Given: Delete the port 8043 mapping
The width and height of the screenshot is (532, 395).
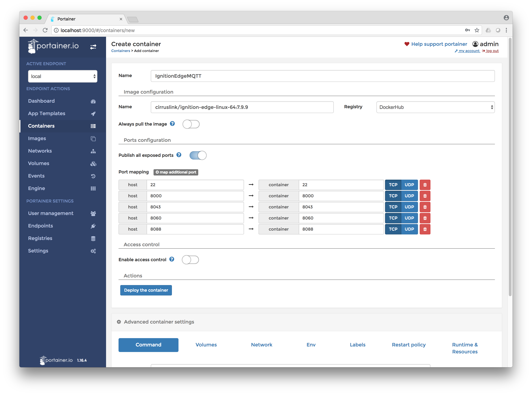Looking at the screenshot, I should [425, 207].
